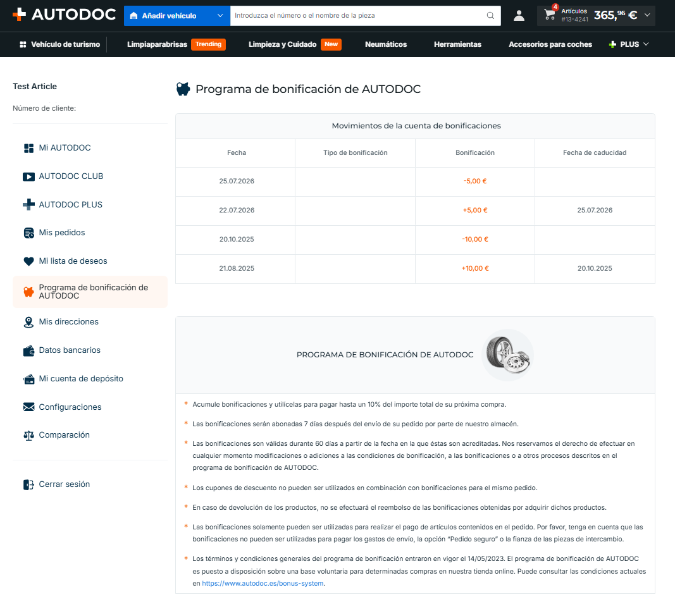This screenshot has width=675, height=616.
Task: Select the +5,00 € bonus amount
Action: click(475, 210)
